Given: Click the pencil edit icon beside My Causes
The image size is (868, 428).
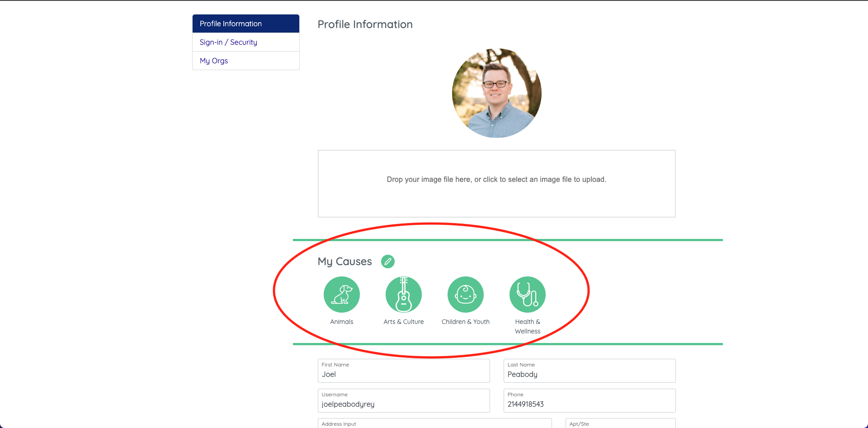Looking at the screenshot, I should [388, 262].
